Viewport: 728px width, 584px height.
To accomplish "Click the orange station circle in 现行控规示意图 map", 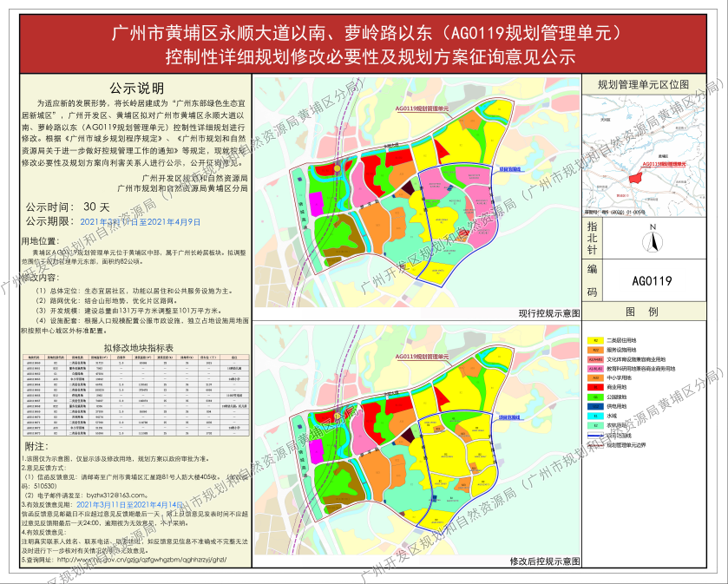I will click(x=337, y=168).
